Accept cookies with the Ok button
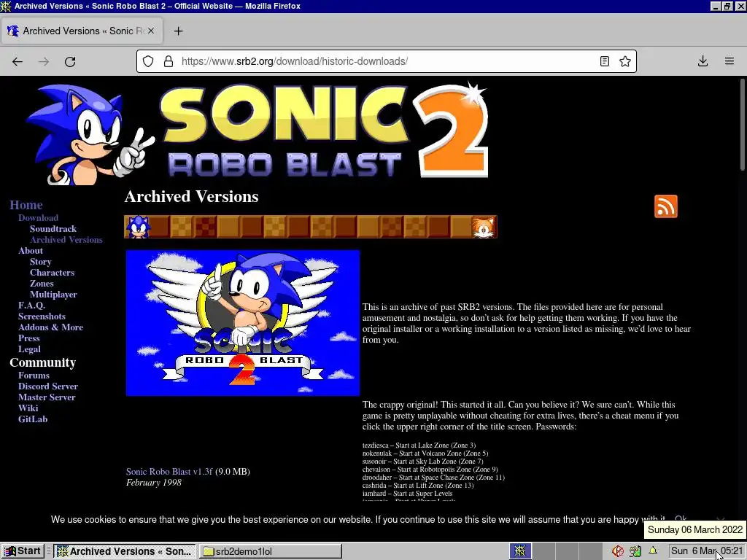Image resolution: width=747 pixels, height=560 pixels. pyautogui.click(x=681, y=519)
